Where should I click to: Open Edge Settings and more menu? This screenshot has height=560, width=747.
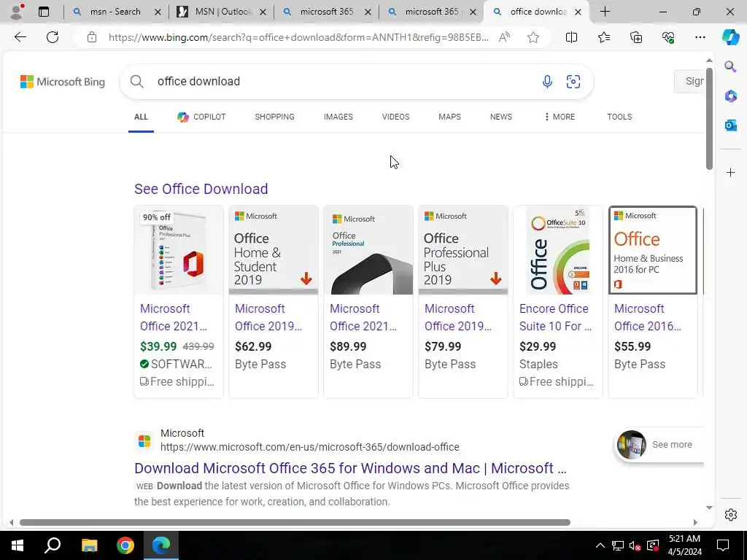click(700, 37)
